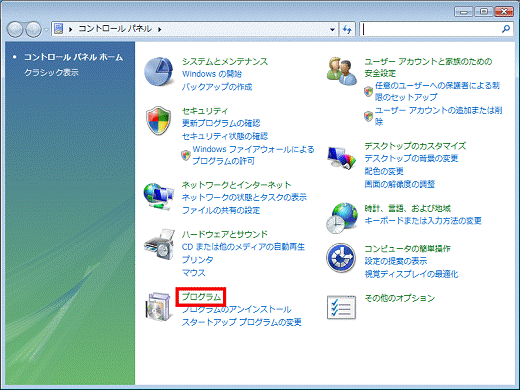520x390 pixels.
Task: Click the refresh arrows button
Action: point(347,29)
